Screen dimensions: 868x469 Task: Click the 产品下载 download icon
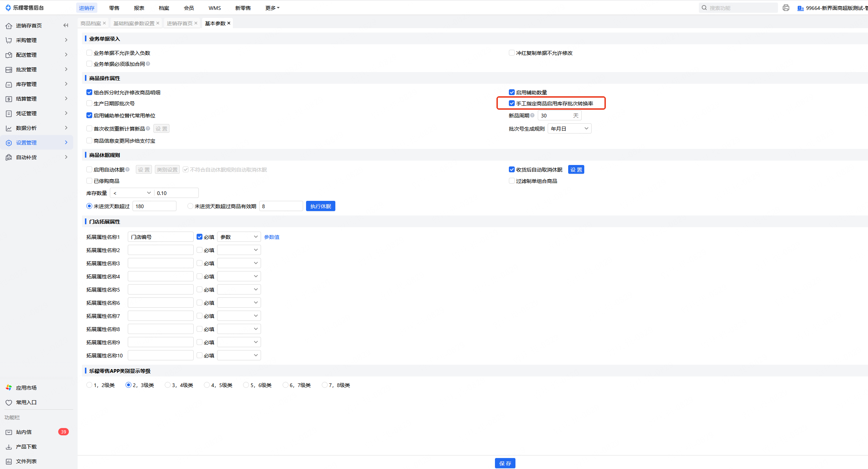point(9,447)
